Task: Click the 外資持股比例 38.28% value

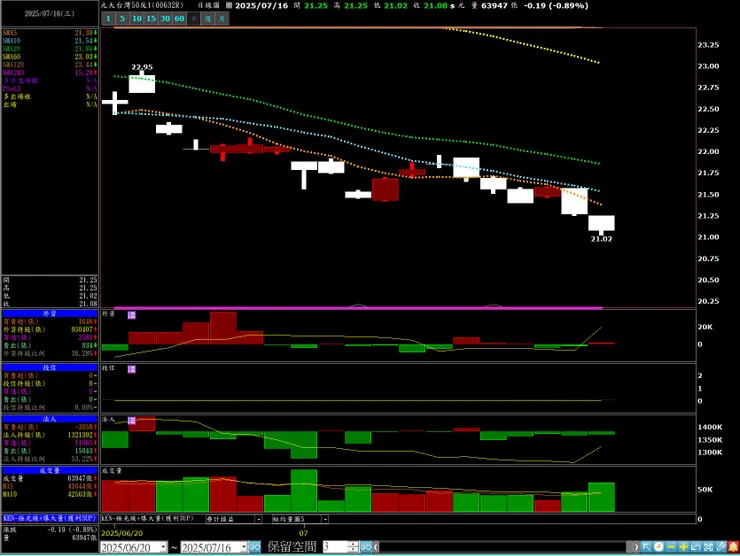Action: click(x=83, y=354)
